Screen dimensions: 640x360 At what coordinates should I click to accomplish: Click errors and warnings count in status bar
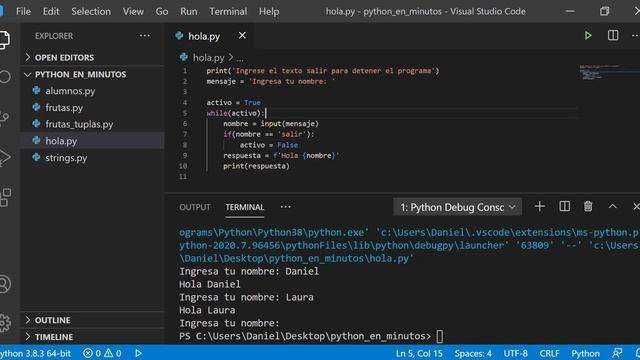[x=102, y=353]
